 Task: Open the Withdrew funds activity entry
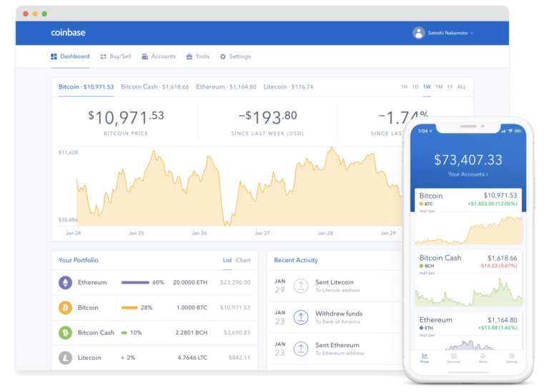point(335,317)
